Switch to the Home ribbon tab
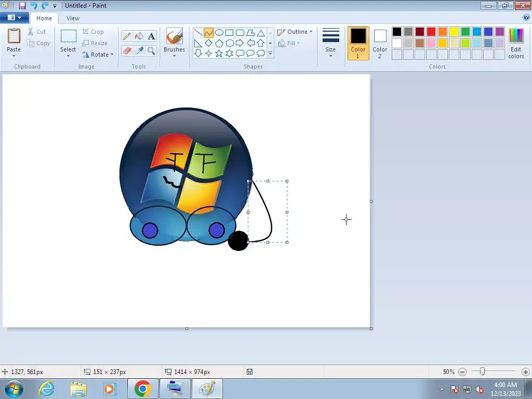 pyautogui.click(x=44, y=18)
